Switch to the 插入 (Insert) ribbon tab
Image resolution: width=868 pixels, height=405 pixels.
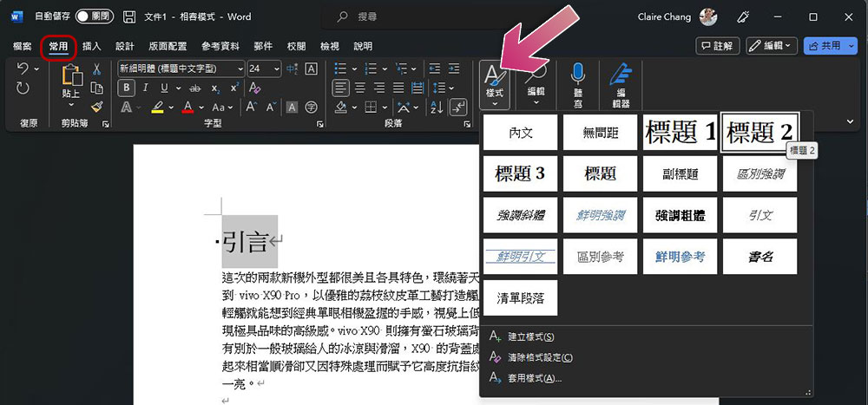[91, 46]
